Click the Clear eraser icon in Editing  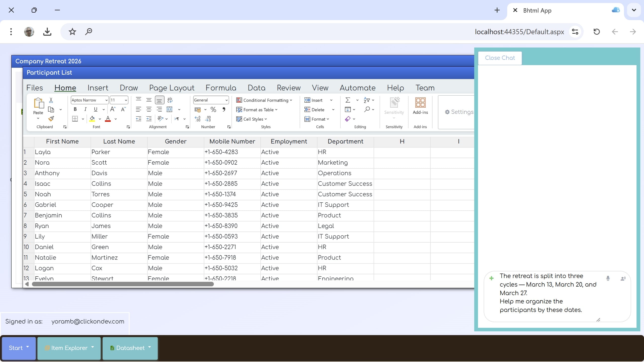348,119
